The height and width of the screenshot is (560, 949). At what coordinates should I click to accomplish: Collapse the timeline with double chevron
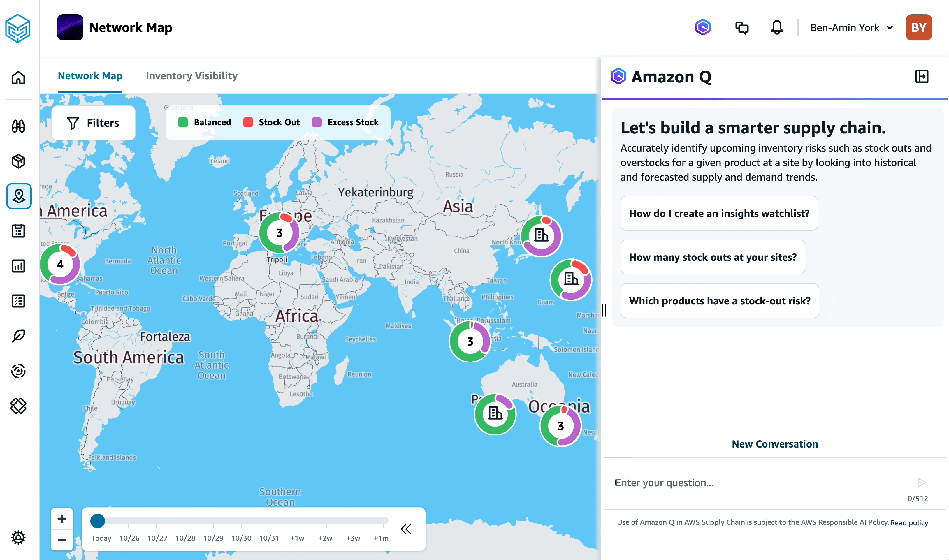click(x=406, y=529)
